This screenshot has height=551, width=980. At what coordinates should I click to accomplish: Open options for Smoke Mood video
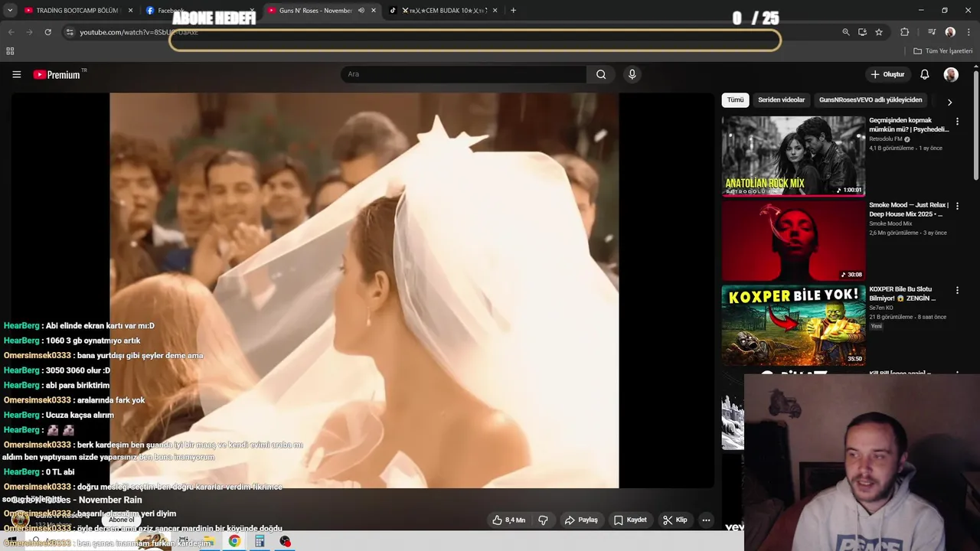tap(957, 206)
